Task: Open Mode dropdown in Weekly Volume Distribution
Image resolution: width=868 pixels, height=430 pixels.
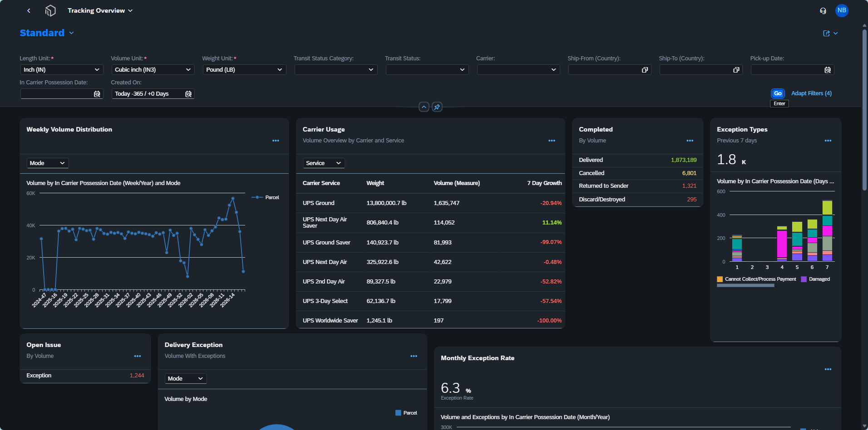Action: coord(48,163)
